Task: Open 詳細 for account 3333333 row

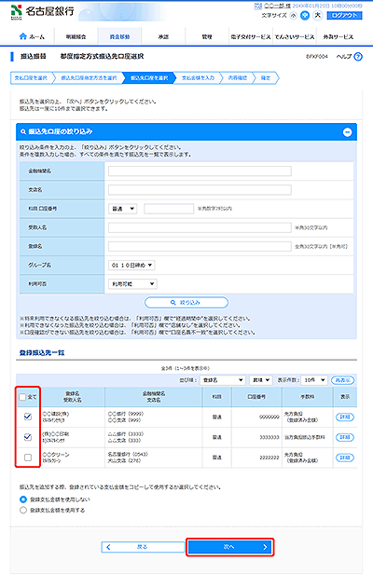Action: coord(345,437)
